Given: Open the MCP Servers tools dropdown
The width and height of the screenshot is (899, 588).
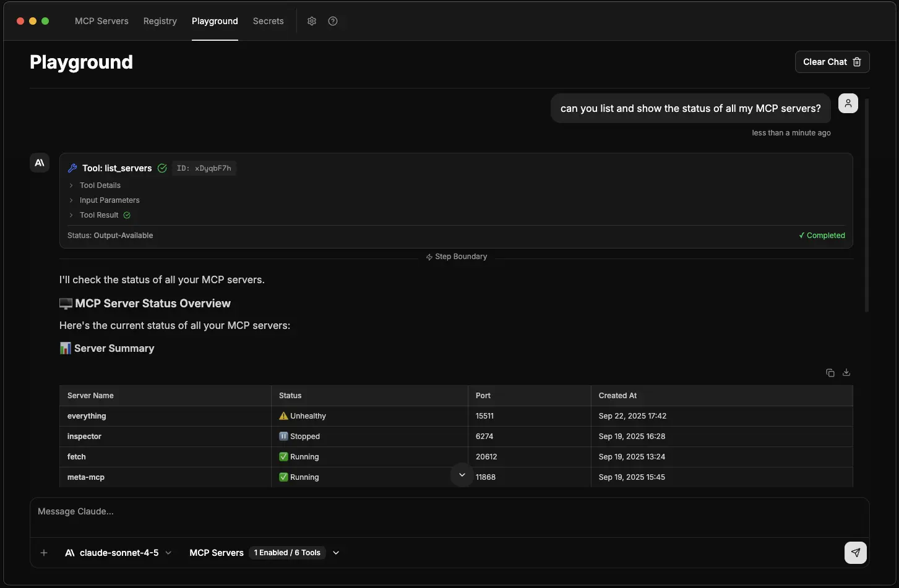Looking at the screenshot, I should 336,552.
